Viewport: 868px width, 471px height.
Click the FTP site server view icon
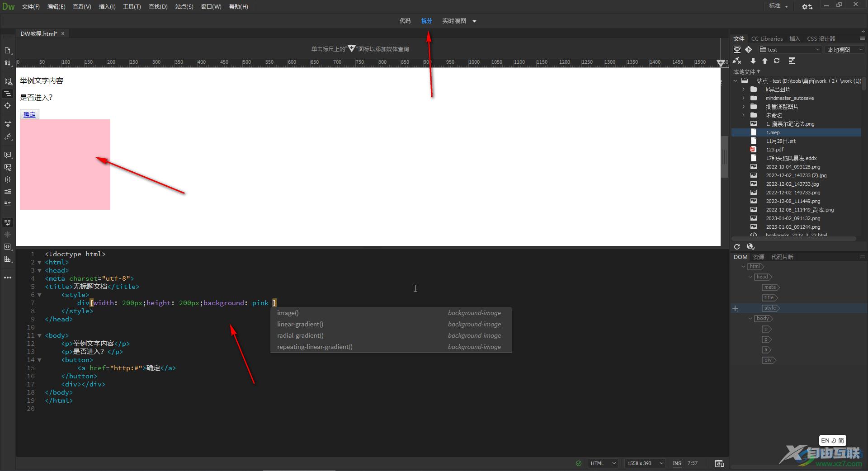[737, 50]
